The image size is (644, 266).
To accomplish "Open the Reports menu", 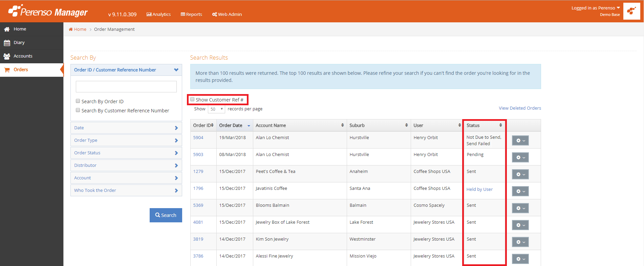I will (191, 14).
